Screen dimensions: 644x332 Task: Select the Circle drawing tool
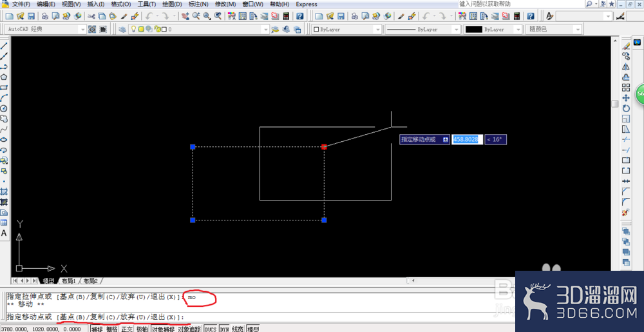coord(4,108)
